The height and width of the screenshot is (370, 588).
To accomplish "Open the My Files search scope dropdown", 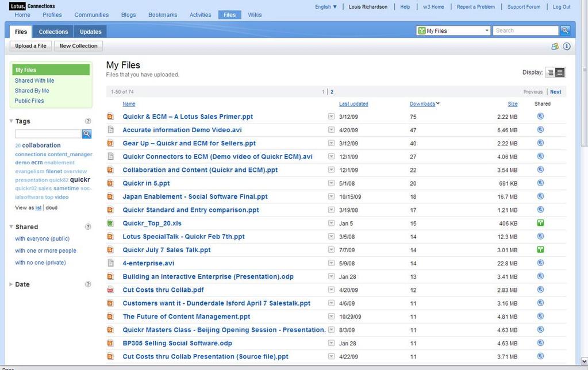I will [x=454, y=31].
